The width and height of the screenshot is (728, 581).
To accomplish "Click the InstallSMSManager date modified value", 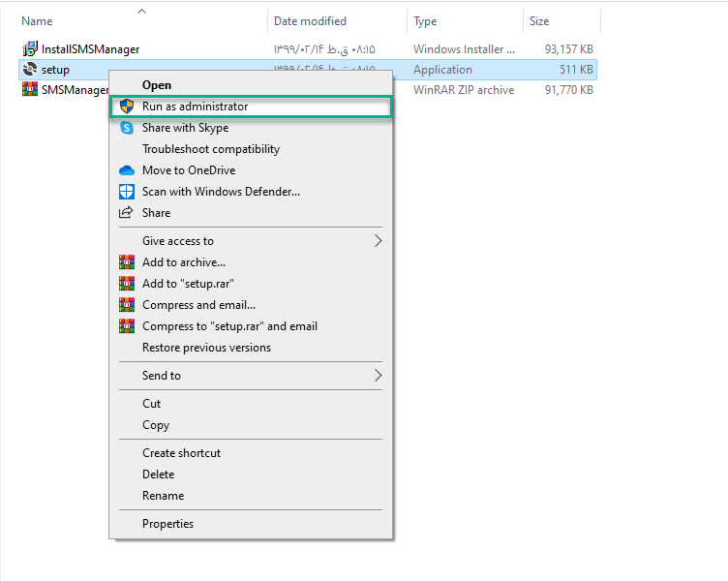I will [x=324, y=49].
